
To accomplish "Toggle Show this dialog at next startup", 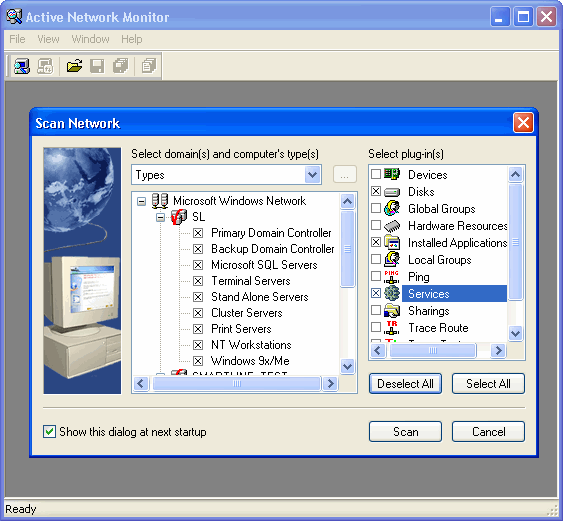I will pyautogui.click(x=49, y=431).
